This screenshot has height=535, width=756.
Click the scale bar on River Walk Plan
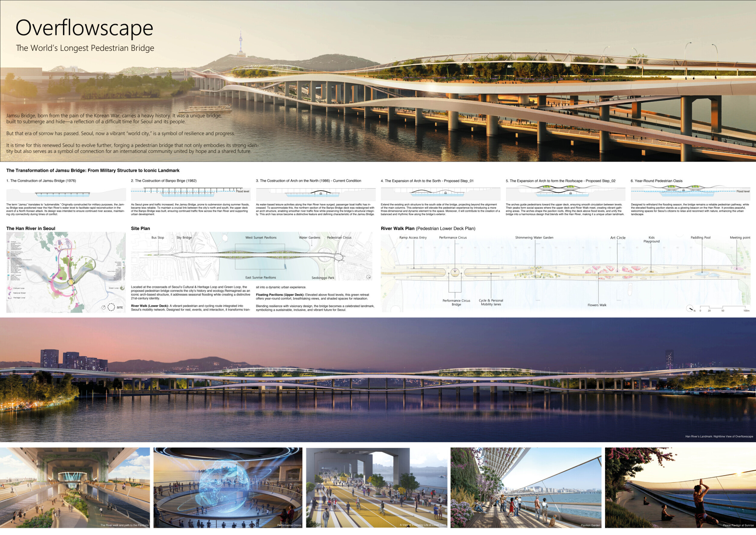point(722,308)
